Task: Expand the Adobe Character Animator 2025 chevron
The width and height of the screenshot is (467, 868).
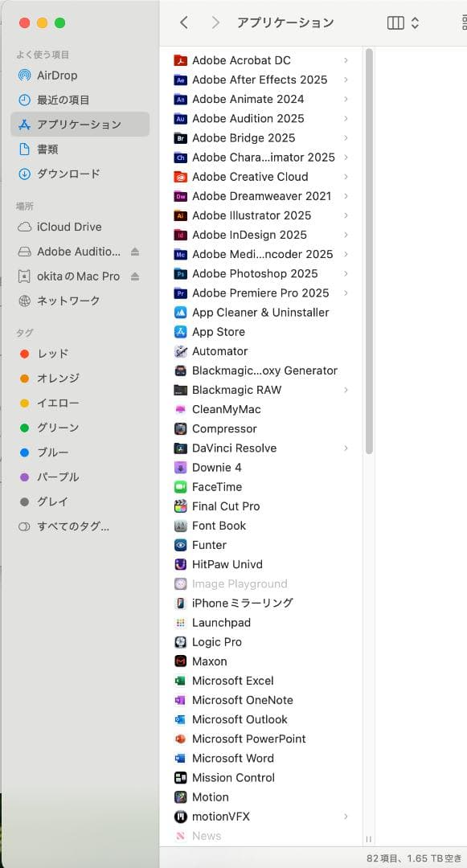Action: click(346, 158)
